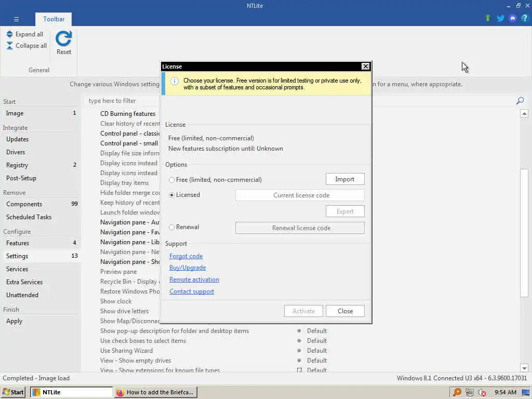Open the Twitter bird icon link

click(x=500, y=18)
